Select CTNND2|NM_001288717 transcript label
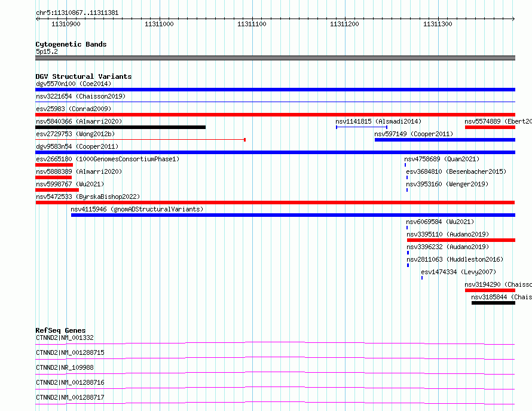The height and width of the screenshot is (411, 532). tap(70, 397)
